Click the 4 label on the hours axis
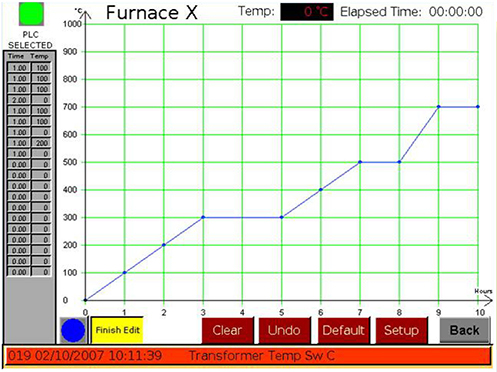Image resolution: width=497 pixels, height=372 pixels. [242, 312]
